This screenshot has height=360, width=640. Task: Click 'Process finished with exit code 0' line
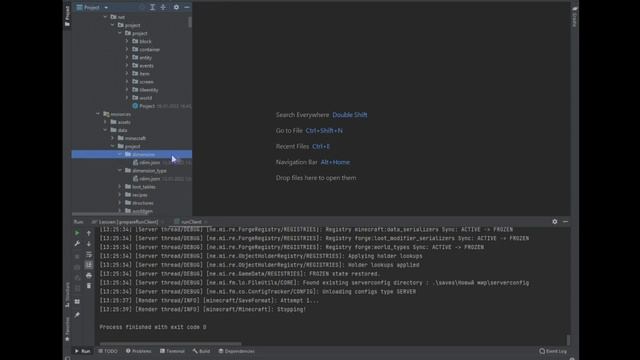click(153, 327)
